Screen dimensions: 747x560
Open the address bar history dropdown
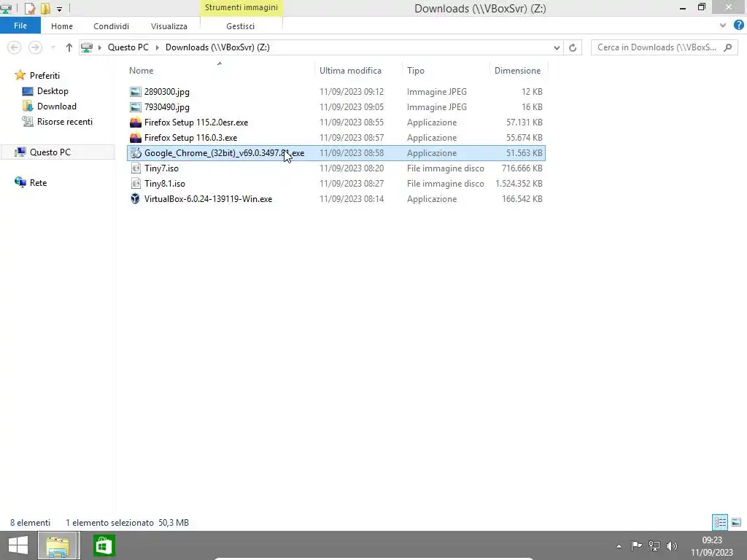557,47
